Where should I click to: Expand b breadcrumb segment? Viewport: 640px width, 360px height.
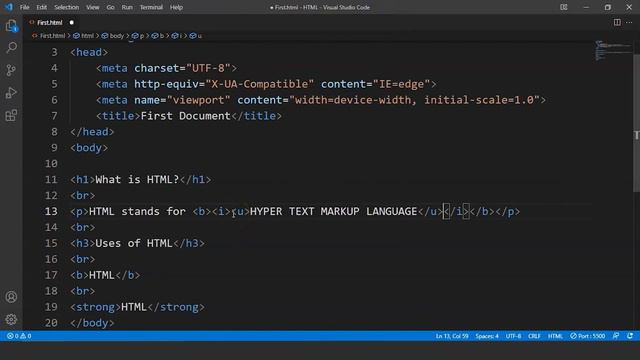(x=158, y=36)
